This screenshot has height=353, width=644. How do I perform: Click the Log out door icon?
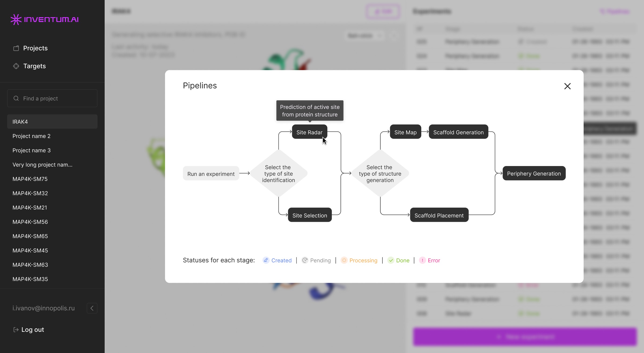(x=16, y=330)
